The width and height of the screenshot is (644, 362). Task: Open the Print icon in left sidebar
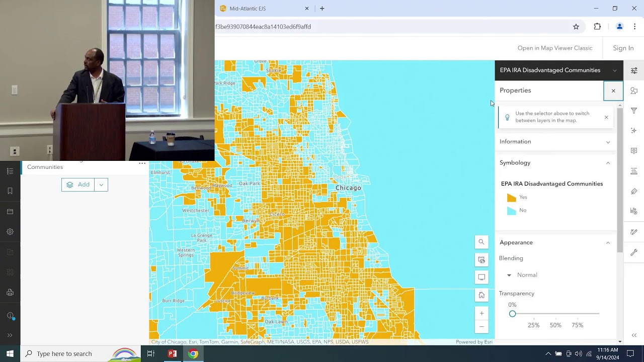10,292
